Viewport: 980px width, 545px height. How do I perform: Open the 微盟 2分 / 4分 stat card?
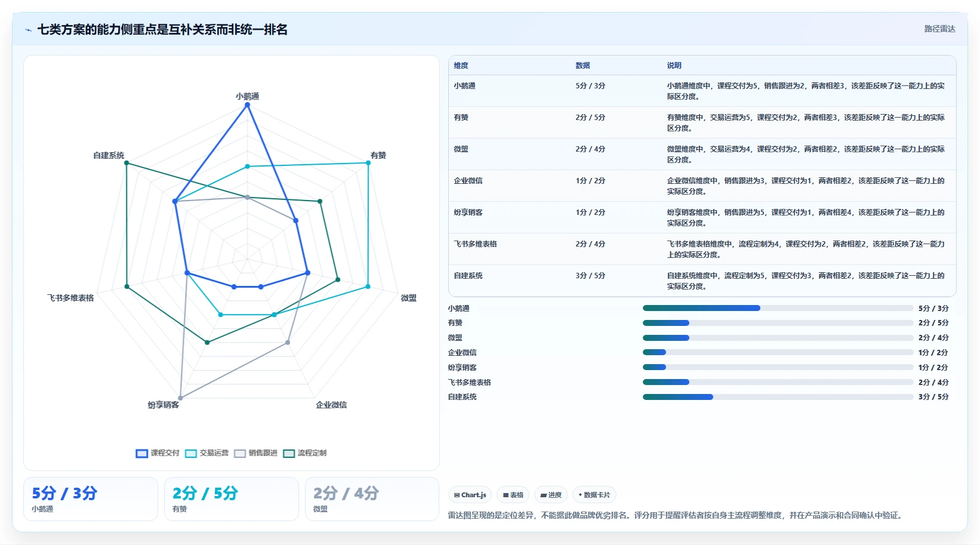372,499
